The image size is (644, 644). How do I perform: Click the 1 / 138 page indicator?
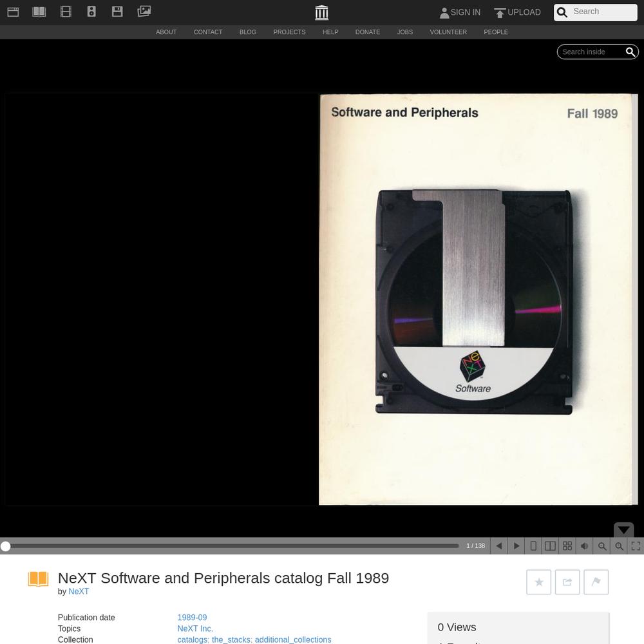tap(476, 546)
